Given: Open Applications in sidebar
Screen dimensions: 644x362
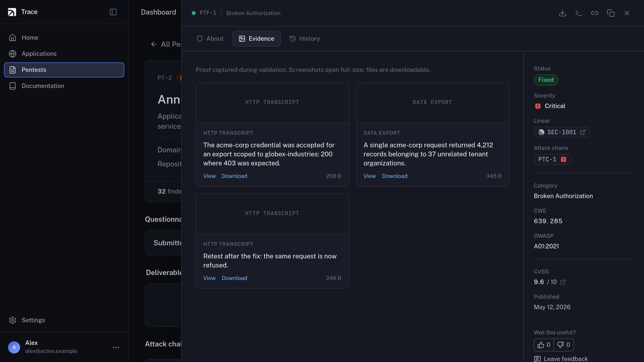Looking at the screenshot, I should pyautogui.click(x=64, y=54).
